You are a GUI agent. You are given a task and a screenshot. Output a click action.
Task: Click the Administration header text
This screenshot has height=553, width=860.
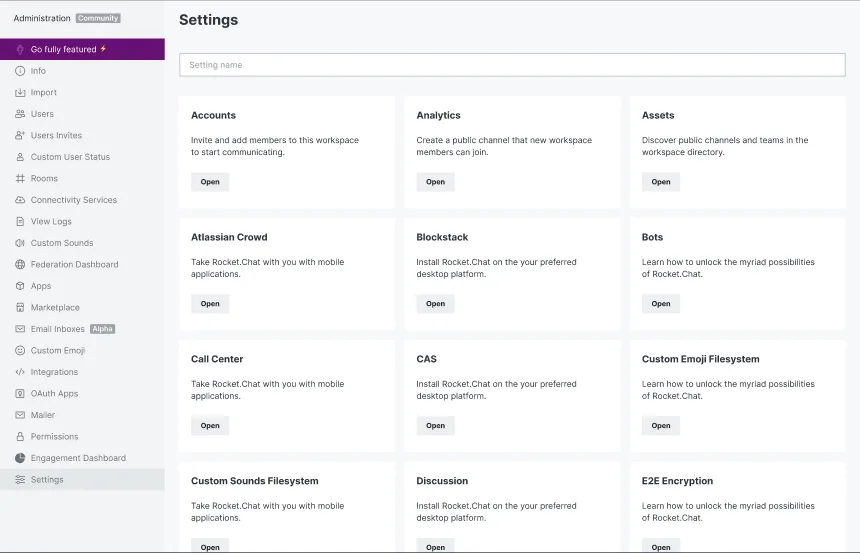(x=42, y=18)
